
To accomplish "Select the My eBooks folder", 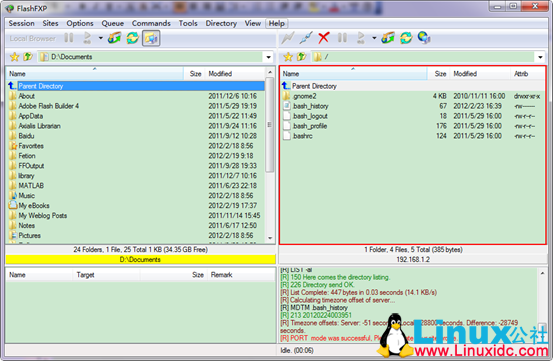I will click(x=34, y=206).
